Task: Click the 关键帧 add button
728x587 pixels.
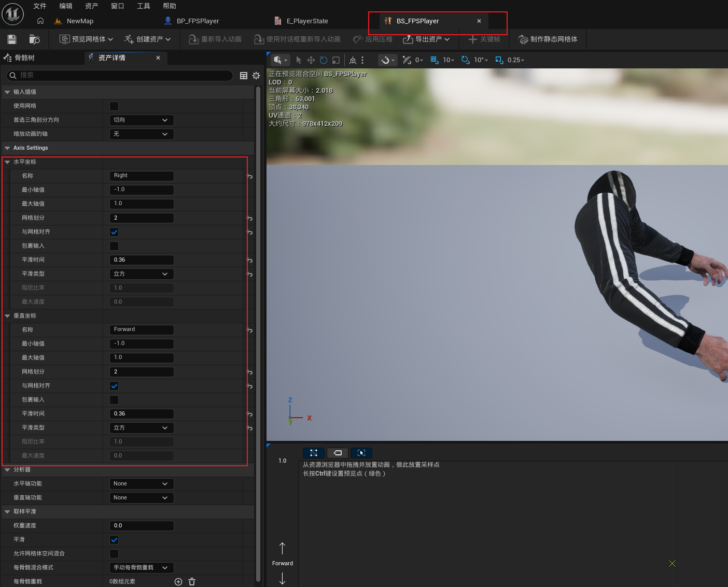Action: pyautogui.click(x=484, y=39)
